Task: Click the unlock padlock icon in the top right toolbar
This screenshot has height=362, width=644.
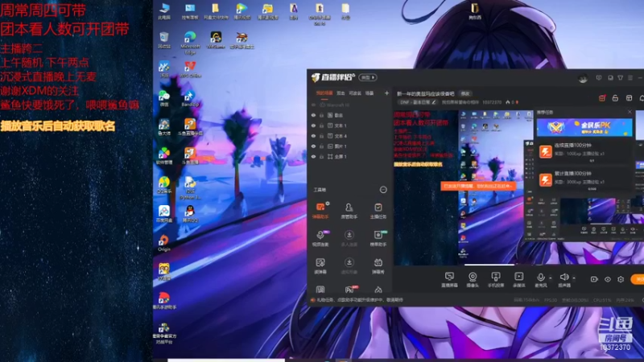Action: (x=615, y=98)
